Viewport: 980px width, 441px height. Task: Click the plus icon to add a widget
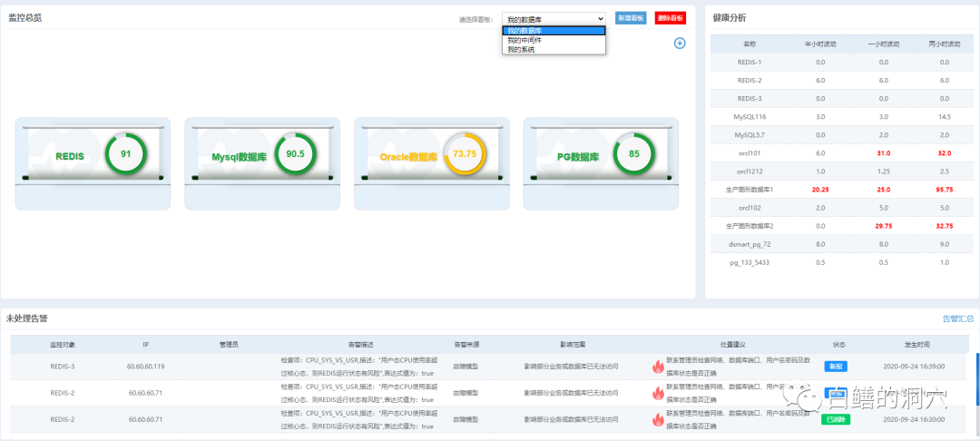click(680, 43)
